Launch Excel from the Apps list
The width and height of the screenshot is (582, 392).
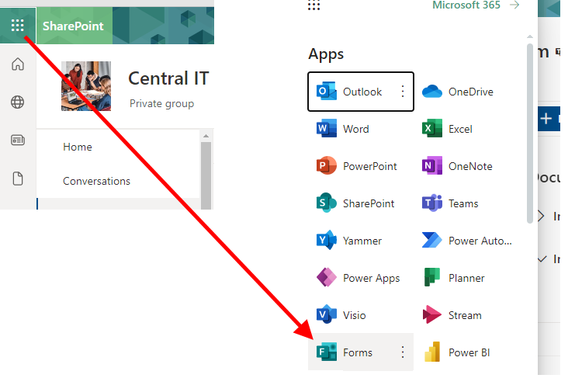[447, 129]
